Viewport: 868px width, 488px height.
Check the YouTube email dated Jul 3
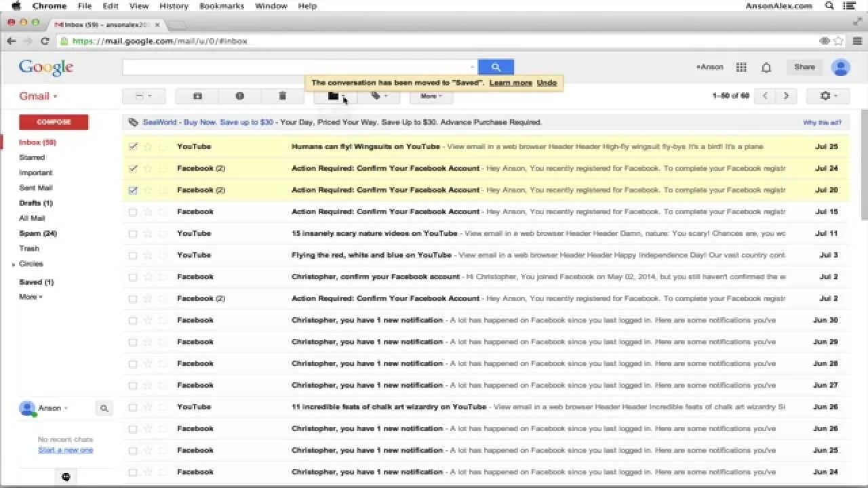133,256
